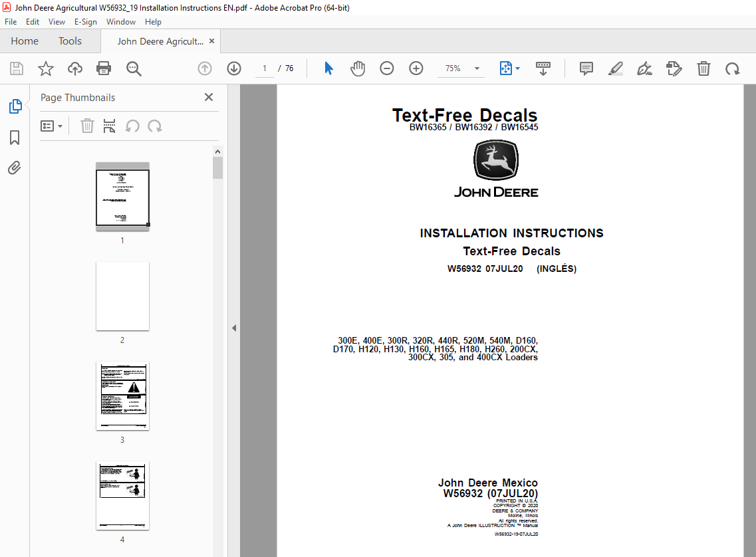Viewport: 756px width, 557px height.
Task: Open the View menu
Action: tap(57, 22)
